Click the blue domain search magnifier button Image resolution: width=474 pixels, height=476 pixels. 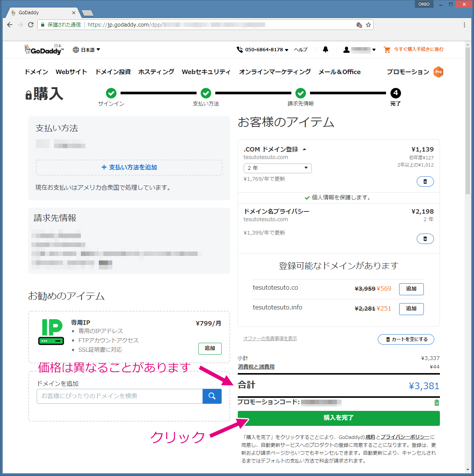(x=212, y=396)
